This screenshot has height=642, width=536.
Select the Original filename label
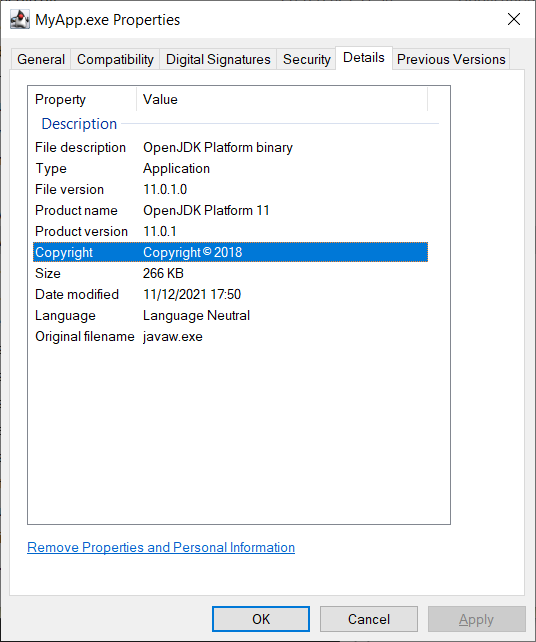(x=85, y=337)
